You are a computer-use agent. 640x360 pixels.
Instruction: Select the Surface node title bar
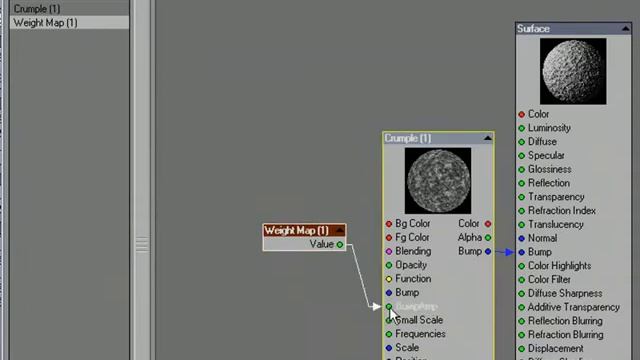573,29
